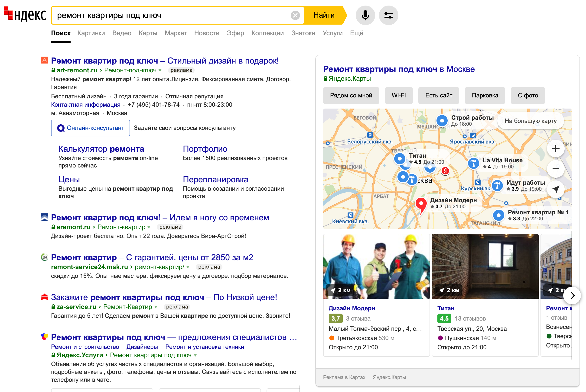Open the Эфир tab
The image size is (586, 392).
(235, 33)
